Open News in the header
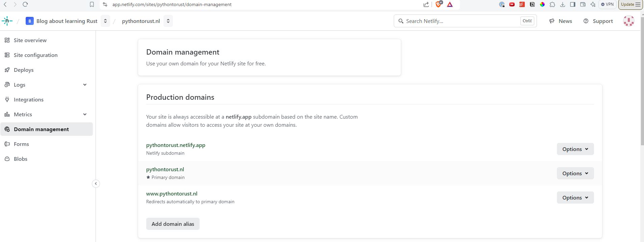 point(561,21)
